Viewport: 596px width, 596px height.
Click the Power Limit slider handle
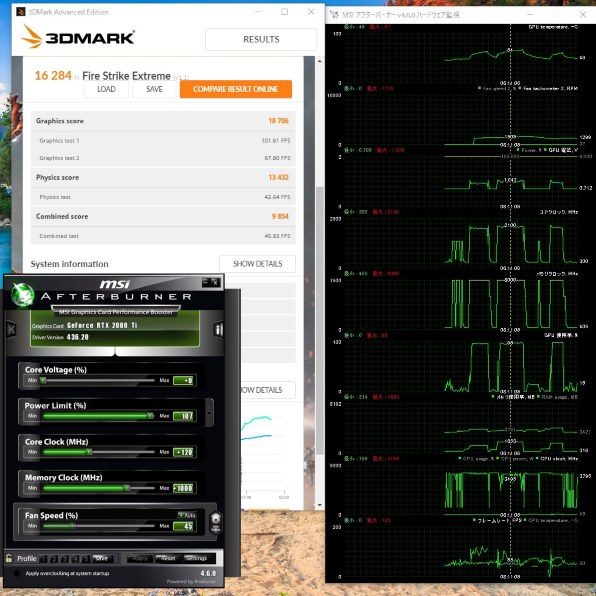click(x=151, y=416)
